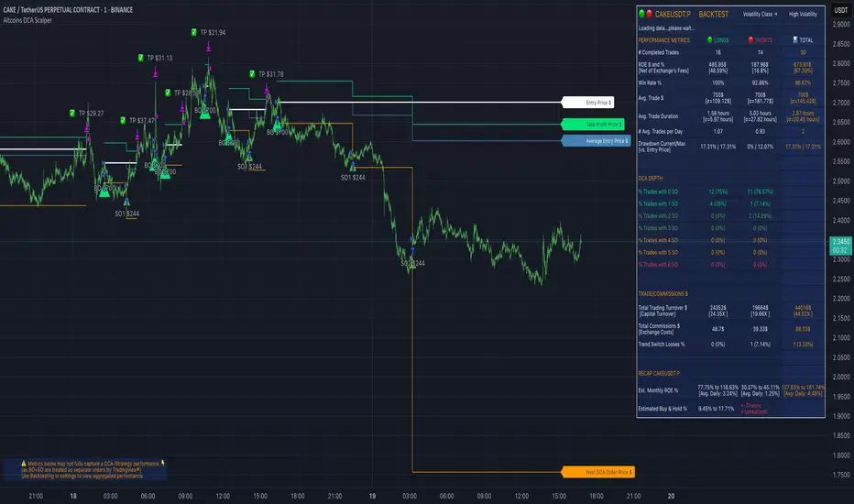Click the 0% / 12.07% shorts drawdown value
The image size is (854, 504).
click(x=761, y=147)
